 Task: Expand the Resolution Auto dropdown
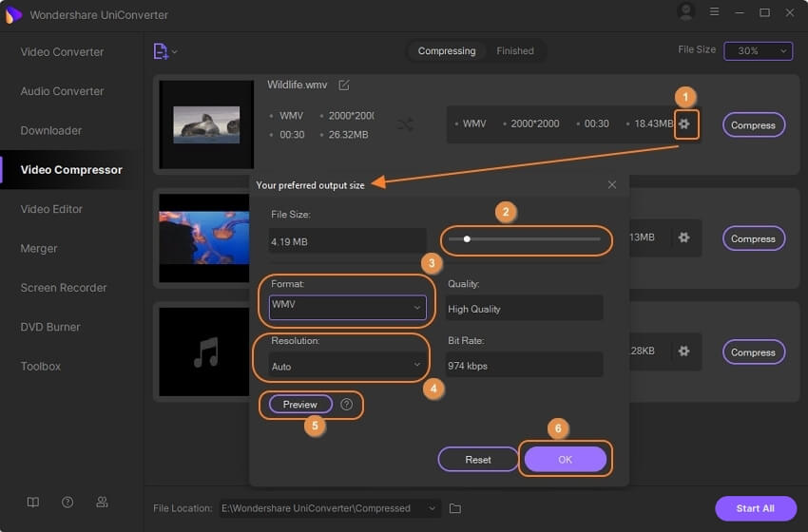[347, 366]
